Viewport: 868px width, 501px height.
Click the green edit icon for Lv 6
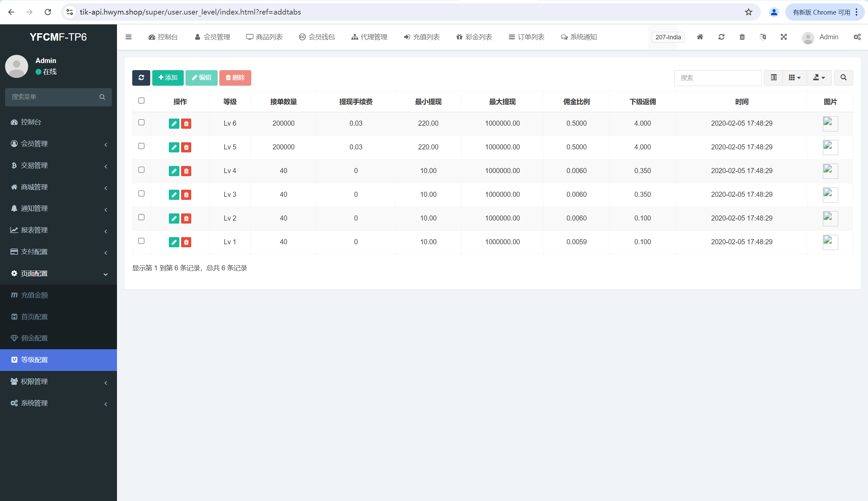[174, 124]
